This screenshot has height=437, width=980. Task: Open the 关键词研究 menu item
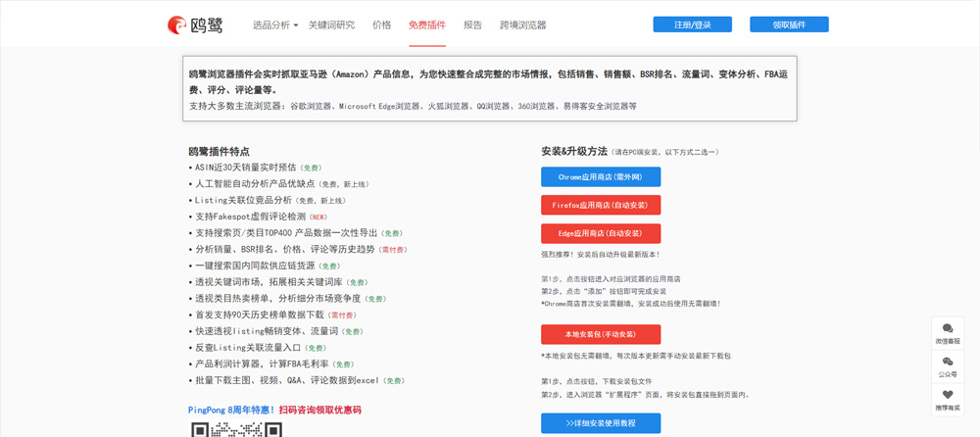point(331,25)
